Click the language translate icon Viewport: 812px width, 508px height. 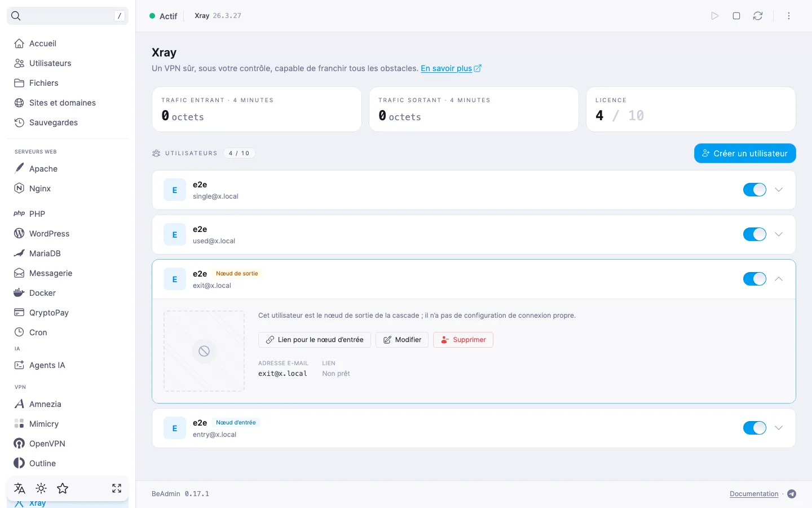(x=20, y=488)
